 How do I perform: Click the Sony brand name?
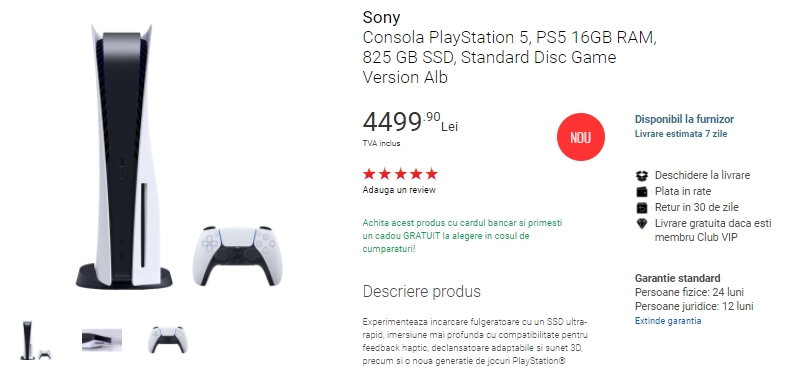tap(381, 17)
